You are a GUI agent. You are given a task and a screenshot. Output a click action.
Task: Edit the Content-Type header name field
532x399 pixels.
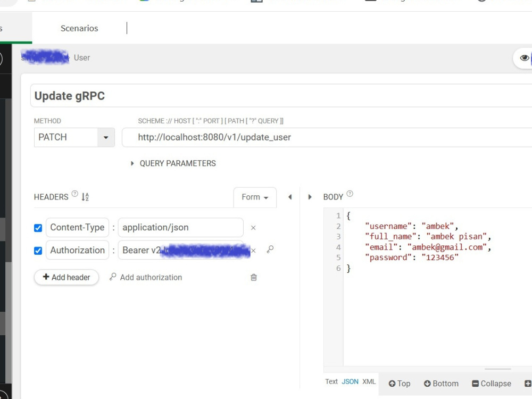point(77,227)
